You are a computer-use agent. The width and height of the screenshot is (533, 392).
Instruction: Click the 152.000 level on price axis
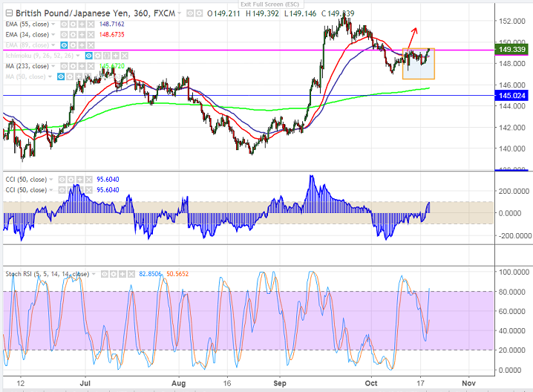(512, 21)
